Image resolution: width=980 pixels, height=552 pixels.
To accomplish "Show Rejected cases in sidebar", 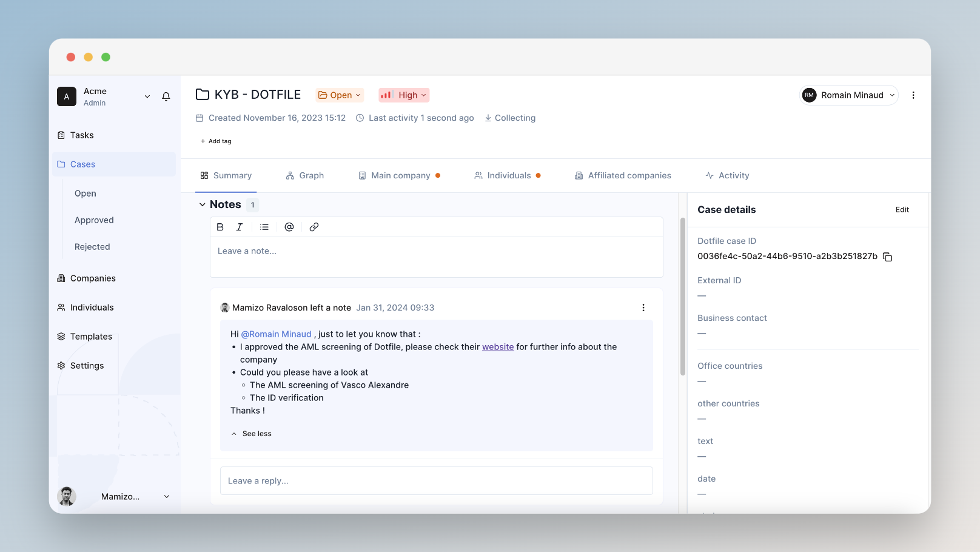I will 92,247.
